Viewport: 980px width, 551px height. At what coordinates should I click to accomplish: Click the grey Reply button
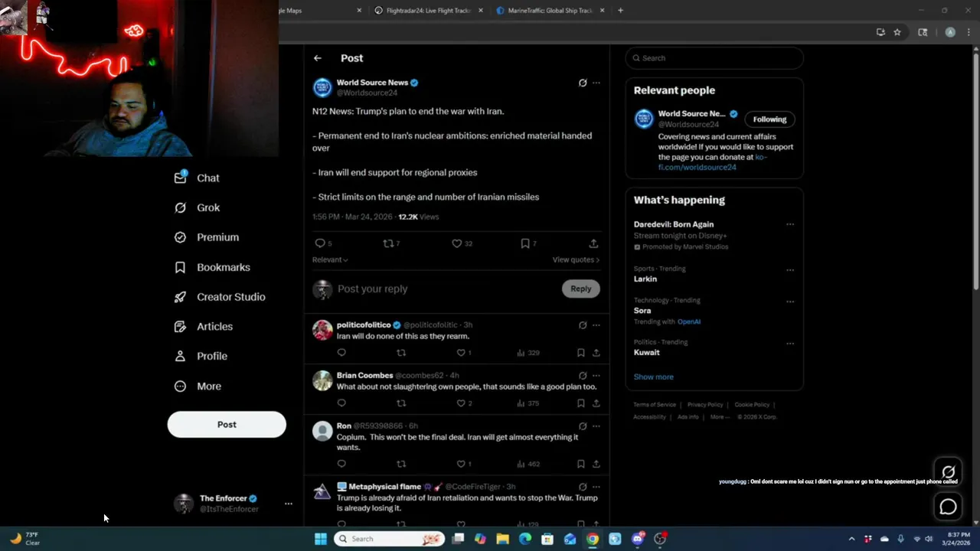pos(581,289)
